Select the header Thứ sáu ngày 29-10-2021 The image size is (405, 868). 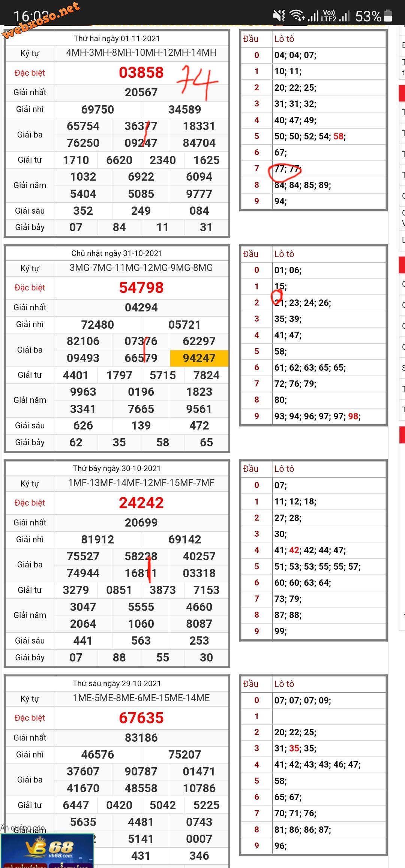[117, 684]
